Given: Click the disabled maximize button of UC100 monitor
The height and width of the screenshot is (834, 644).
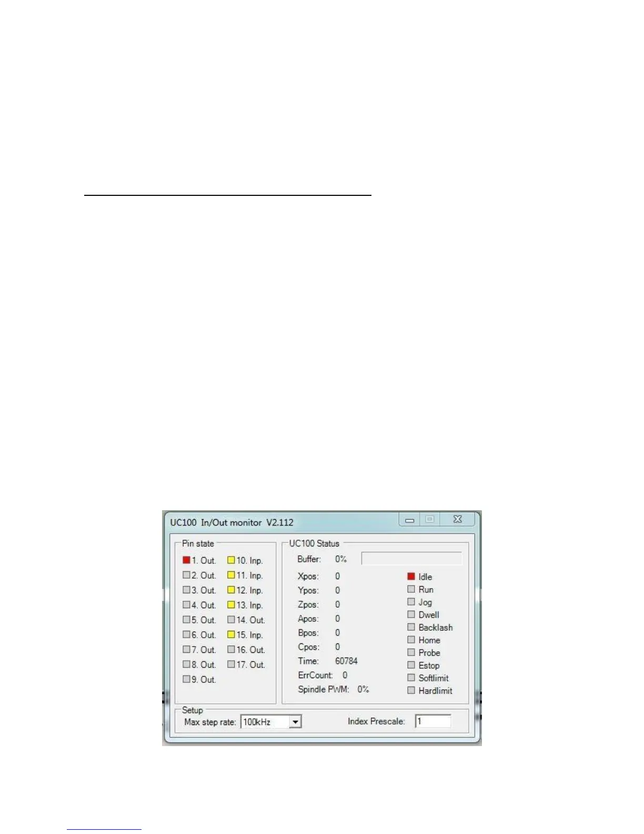Looking at the screenshot, I should [430, 520].
